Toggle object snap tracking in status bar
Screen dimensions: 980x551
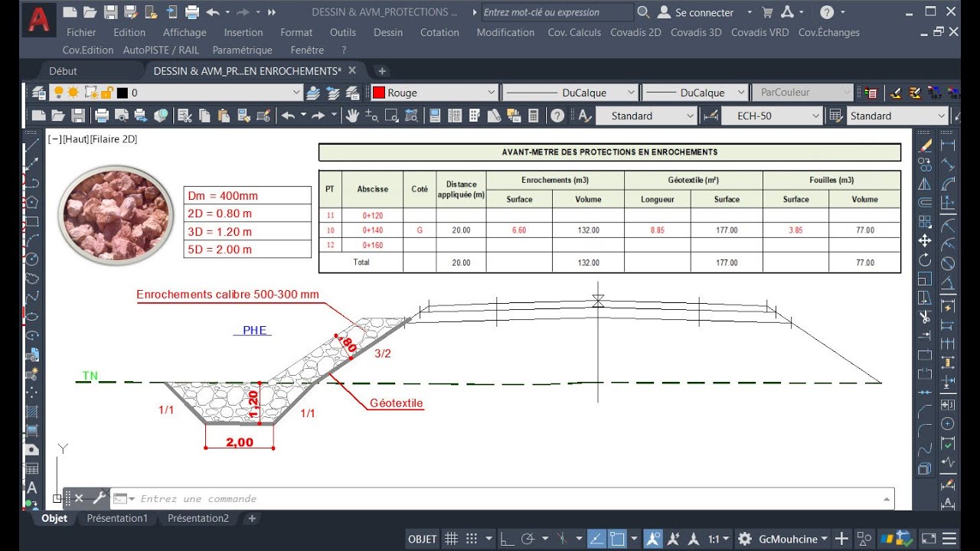click(x=598, y=539)
